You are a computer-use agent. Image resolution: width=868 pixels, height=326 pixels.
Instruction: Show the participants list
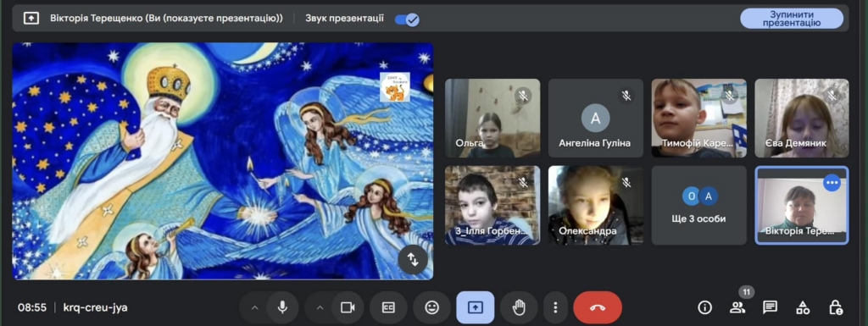point(737,307)
